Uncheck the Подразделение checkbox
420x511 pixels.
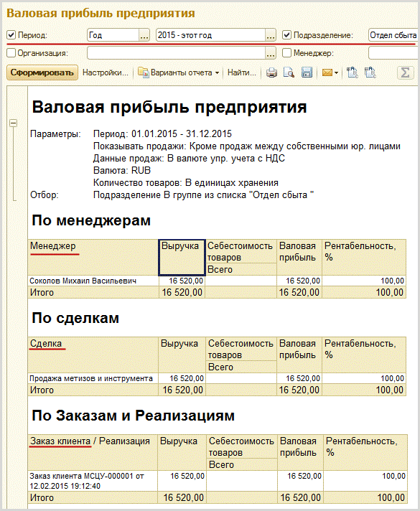click(286, 35)
